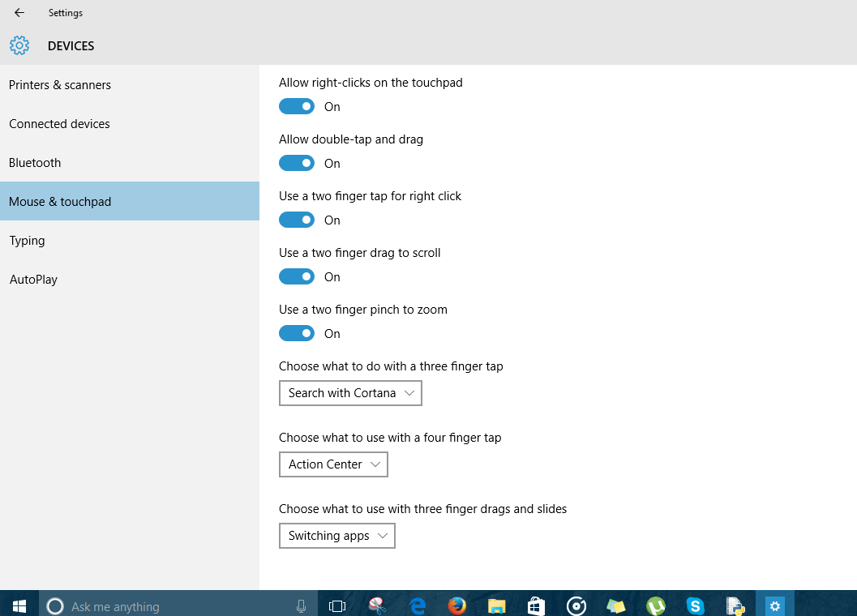Navigate back using the arrow button
The height and width of the screenshot is (616, 857).
[19, 12]
